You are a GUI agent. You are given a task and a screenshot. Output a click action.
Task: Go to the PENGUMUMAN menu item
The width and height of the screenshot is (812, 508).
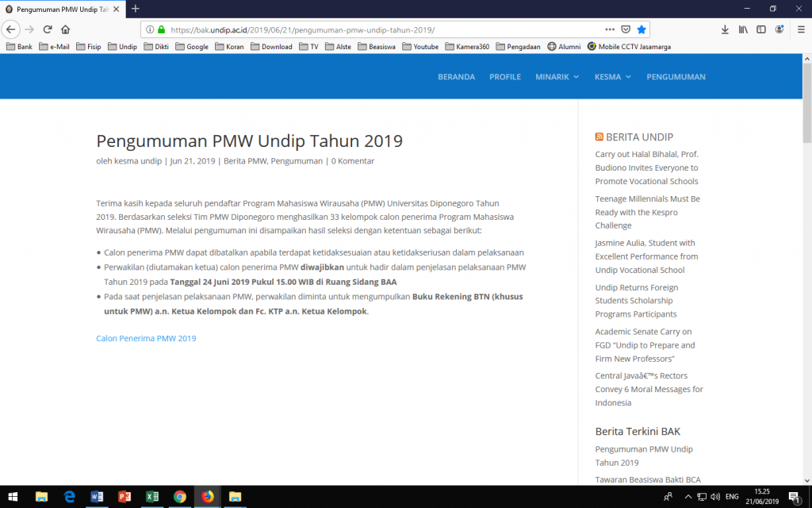676,77
